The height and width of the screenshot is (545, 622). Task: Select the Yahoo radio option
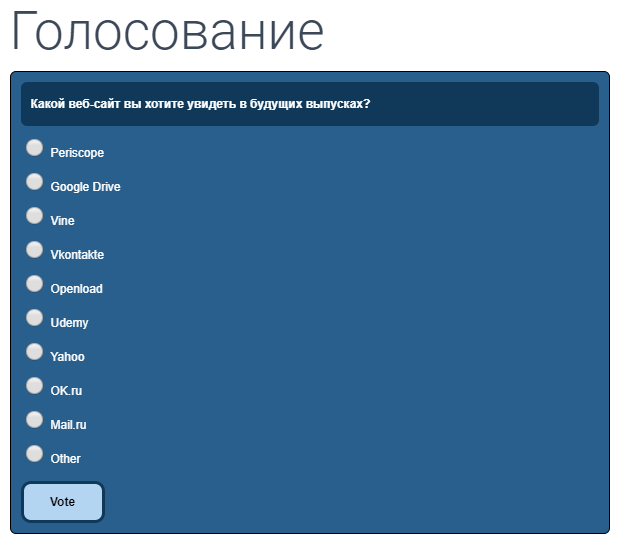point(35,352)
